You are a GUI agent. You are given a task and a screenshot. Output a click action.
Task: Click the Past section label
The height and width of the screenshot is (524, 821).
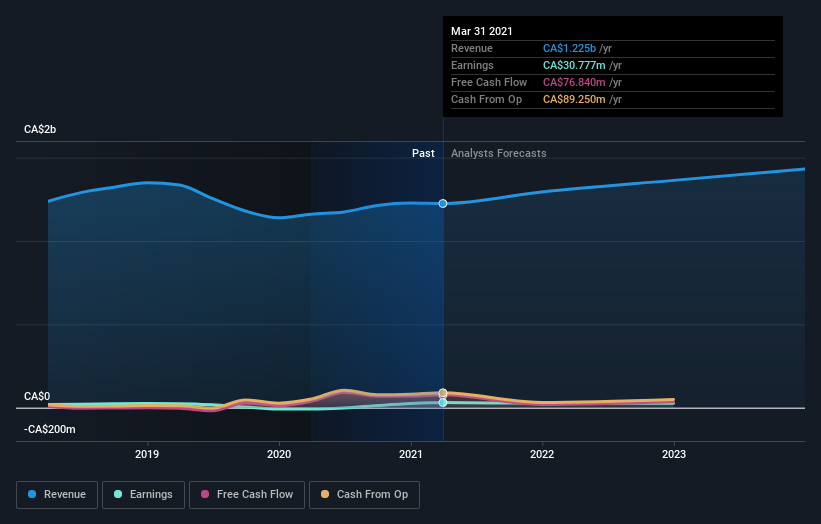coord(423,153)
